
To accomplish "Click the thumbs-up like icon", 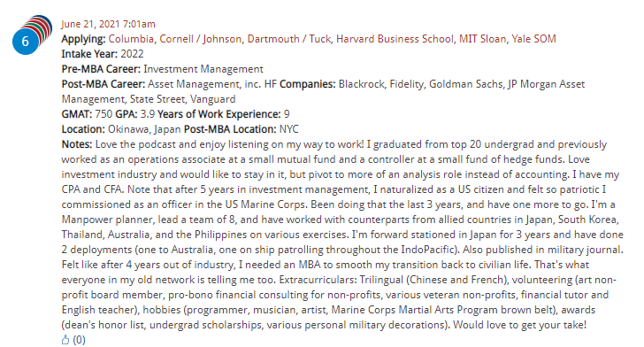I will (x=65, y=340).
